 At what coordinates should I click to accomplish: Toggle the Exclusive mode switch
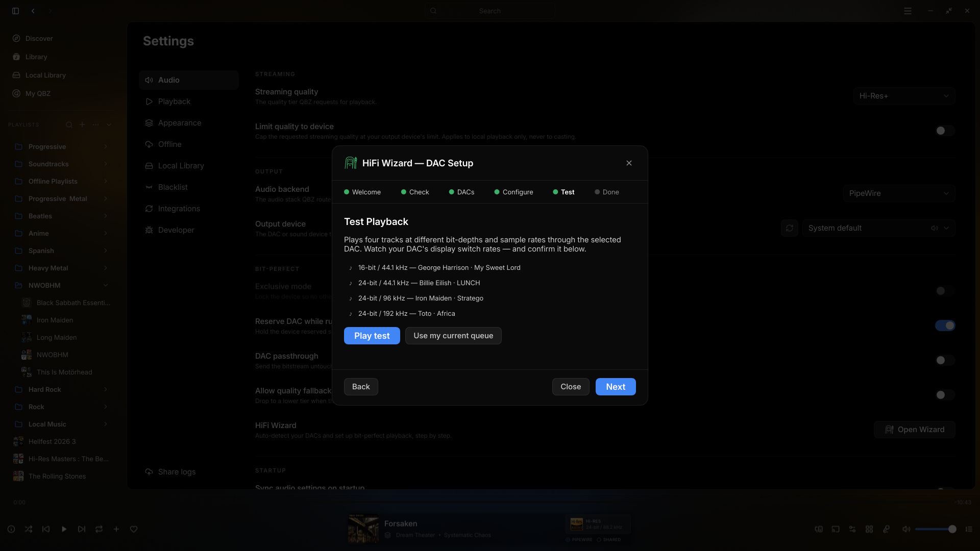[945, 291]
